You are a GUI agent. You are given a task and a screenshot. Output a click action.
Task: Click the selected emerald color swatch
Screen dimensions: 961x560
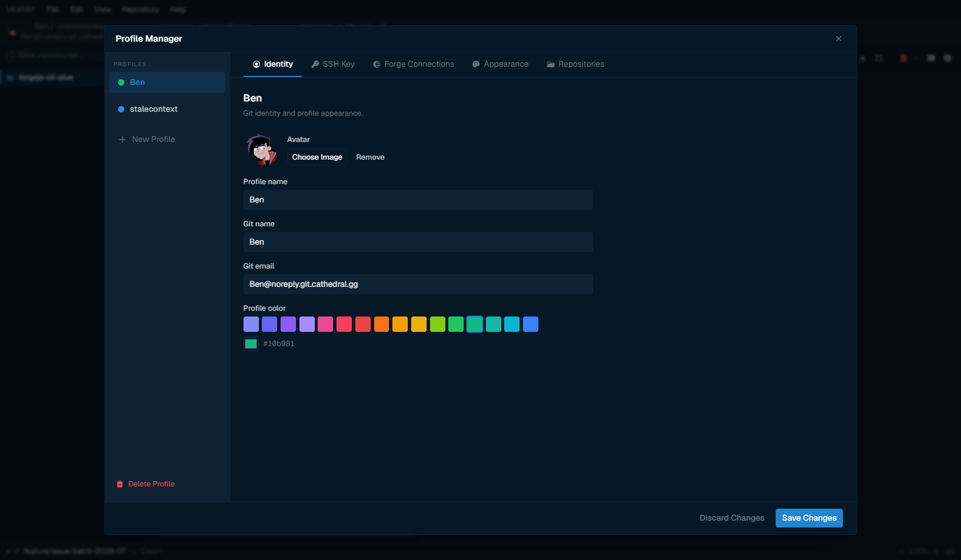[x=475, y=324]
